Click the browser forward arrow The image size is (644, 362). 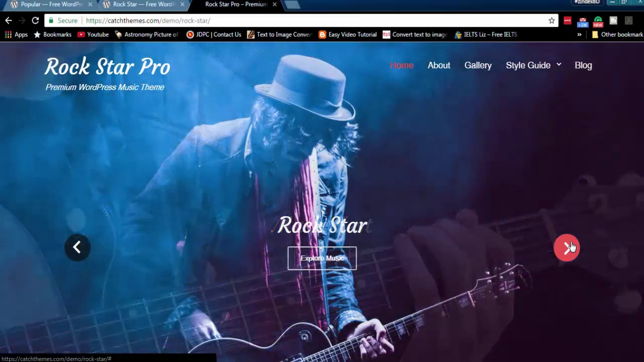point(22,21)
